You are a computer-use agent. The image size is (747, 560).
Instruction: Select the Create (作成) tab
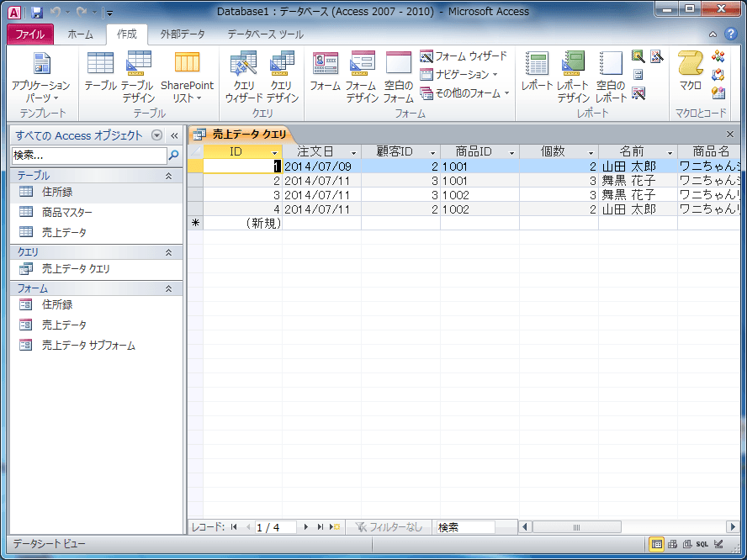coord(127,34)
